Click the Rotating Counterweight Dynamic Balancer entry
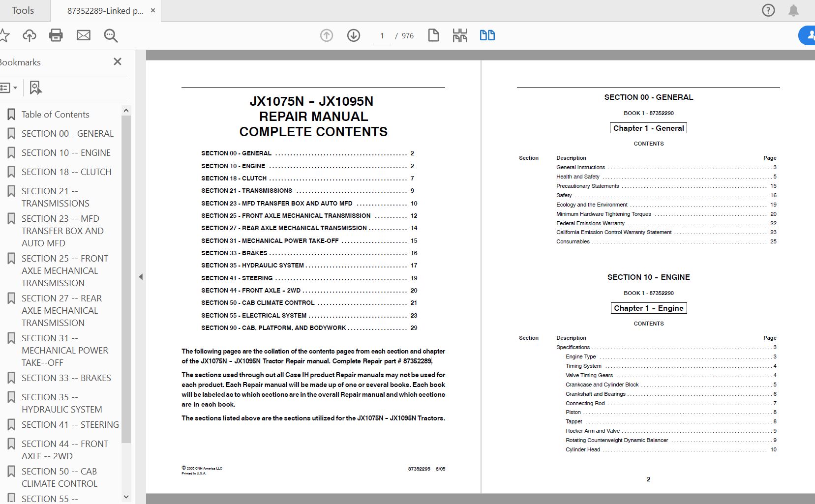The image size is (815, 504). coord(671,440)
